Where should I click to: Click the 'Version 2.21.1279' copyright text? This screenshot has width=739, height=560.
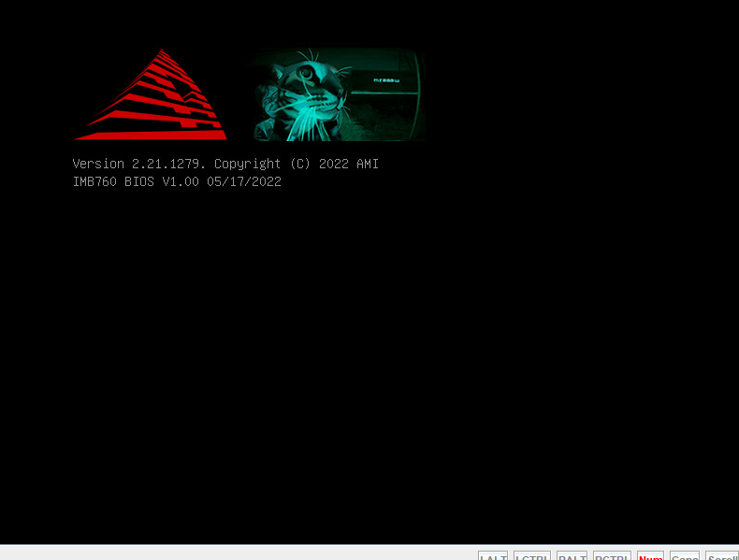click(x=225, y=164)
